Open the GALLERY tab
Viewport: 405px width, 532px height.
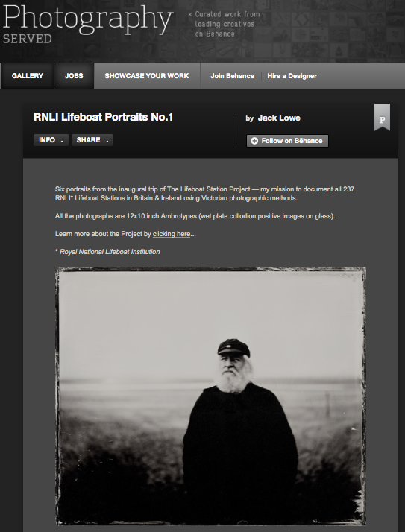point(27,76)
